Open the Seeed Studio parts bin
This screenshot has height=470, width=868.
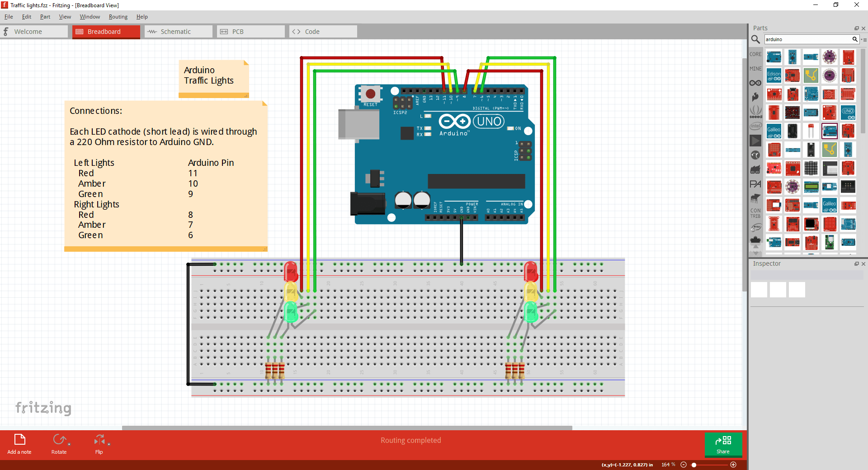[x=755, y=112]
